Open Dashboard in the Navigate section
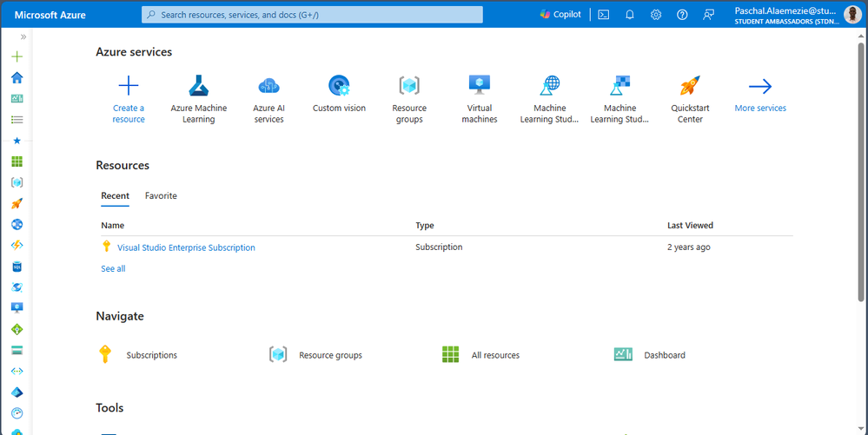Viewport: 868px width, 435px height. coord(650,355)
